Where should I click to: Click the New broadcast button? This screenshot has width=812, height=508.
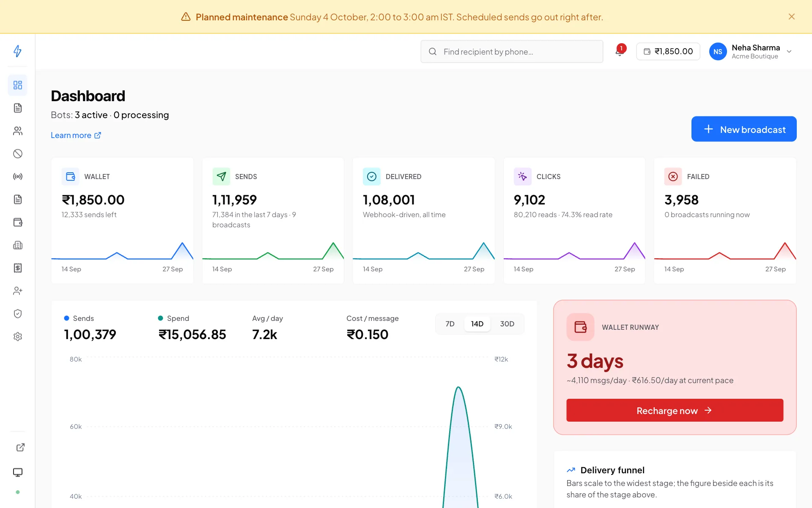(744, 129)
